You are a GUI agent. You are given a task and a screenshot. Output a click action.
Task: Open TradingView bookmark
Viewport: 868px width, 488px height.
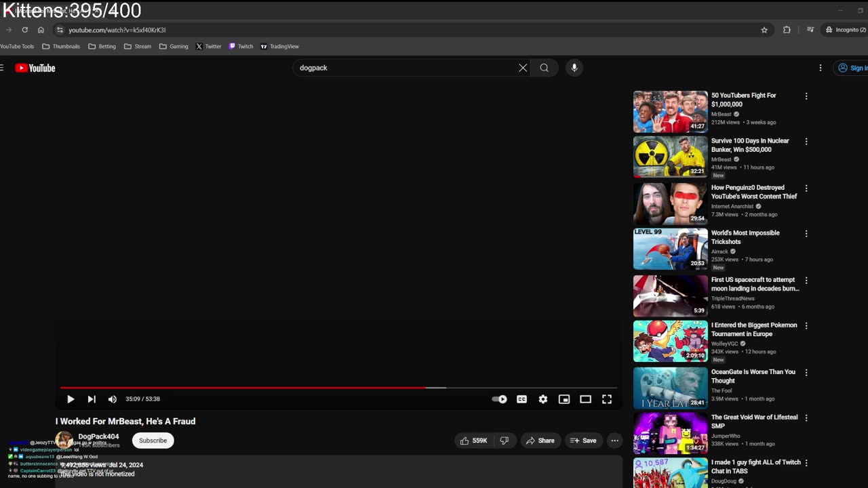[279, 47]
